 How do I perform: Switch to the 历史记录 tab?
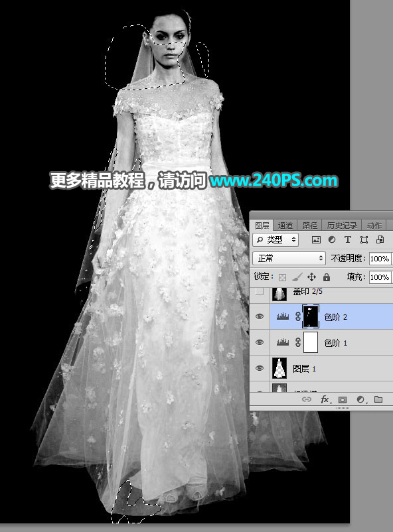[342, 226]
